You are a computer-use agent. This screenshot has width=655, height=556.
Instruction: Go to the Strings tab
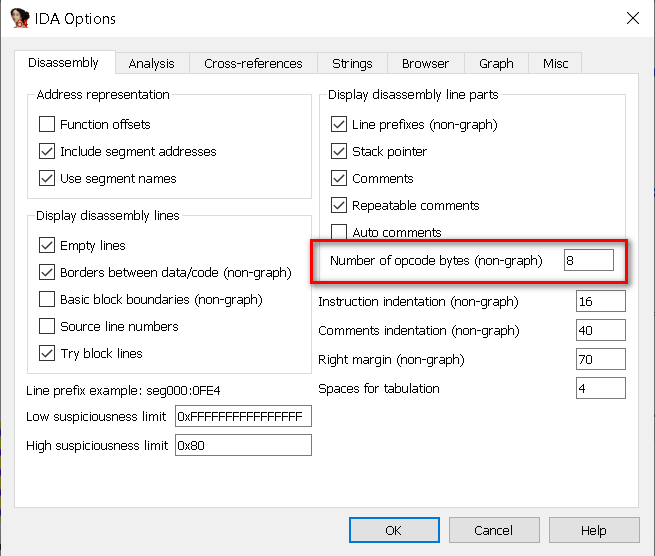(x=352, y=64)
